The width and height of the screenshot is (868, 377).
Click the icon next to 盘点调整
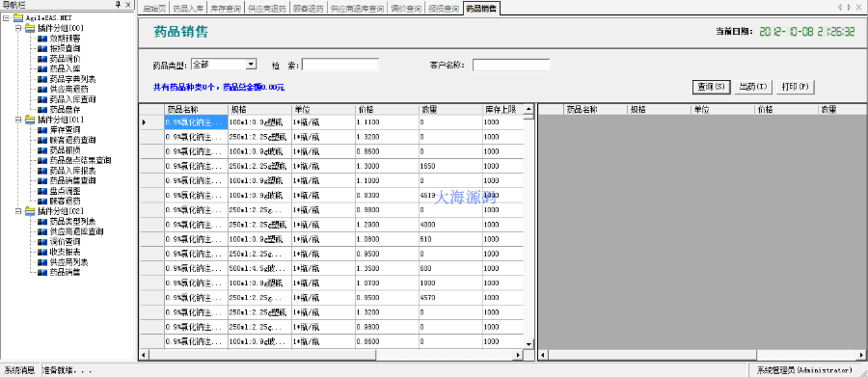[42, 191]
